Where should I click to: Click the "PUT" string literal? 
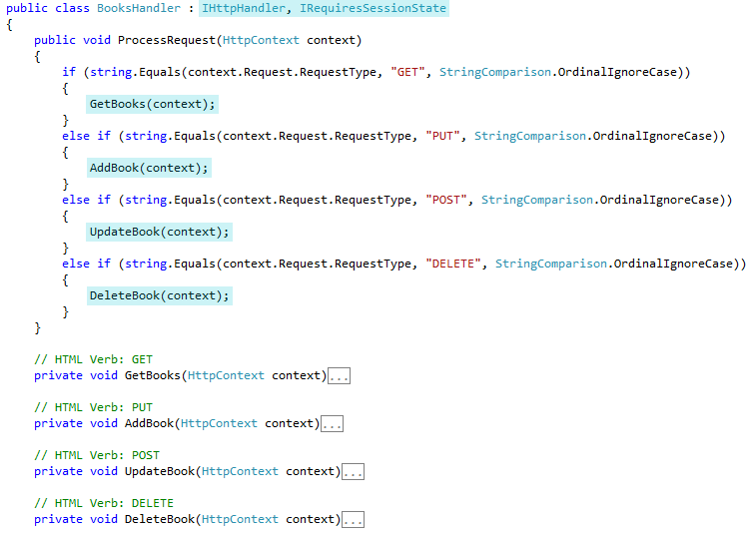coord(442,137)
